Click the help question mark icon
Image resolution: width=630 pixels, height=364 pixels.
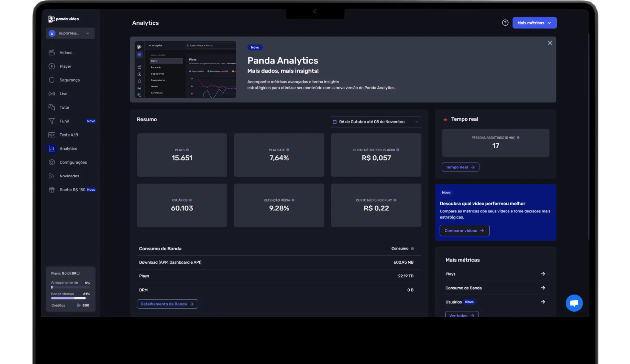[505, 23]
